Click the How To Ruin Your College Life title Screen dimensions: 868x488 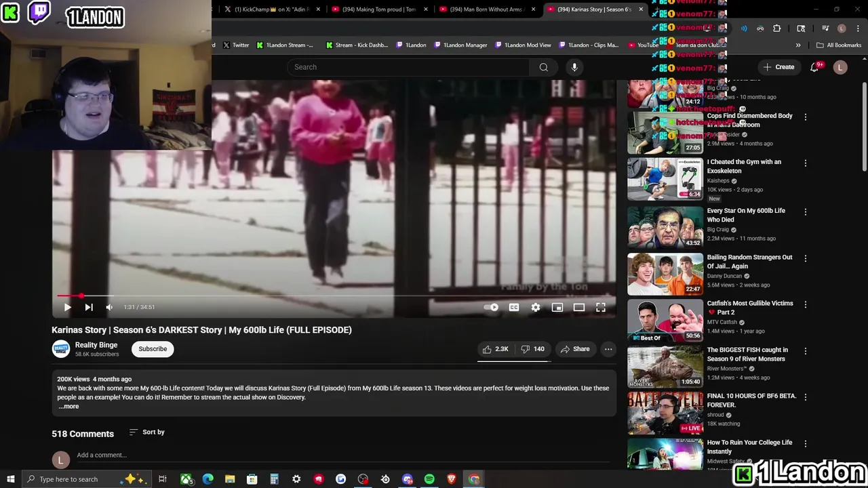tap(749, 447)
